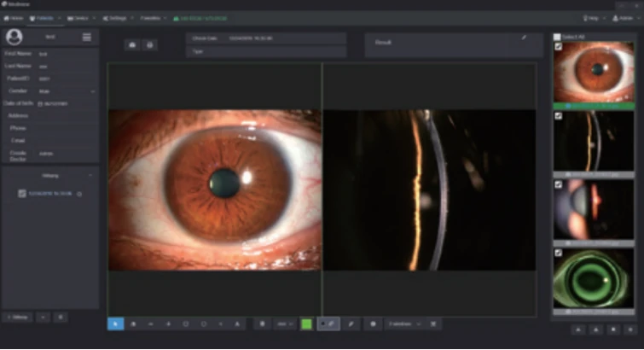Click the green color swatch

305,324
